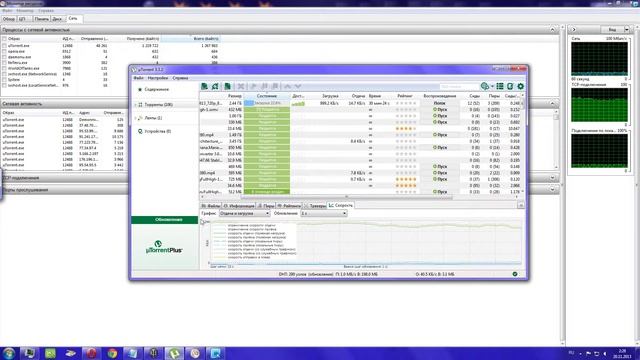
Task: Open the Справка menu in uTorrent
Action: pyautogui.click(x=180, y=78)
